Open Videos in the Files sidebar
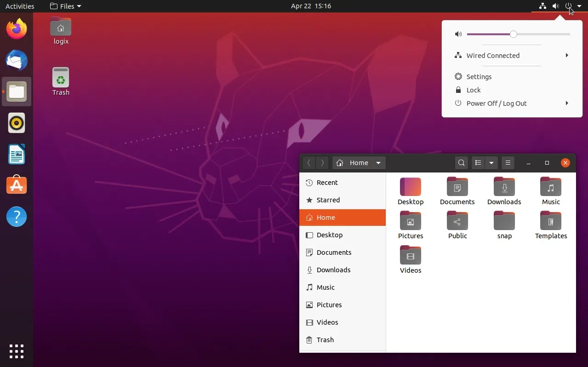 coord(343,322)
